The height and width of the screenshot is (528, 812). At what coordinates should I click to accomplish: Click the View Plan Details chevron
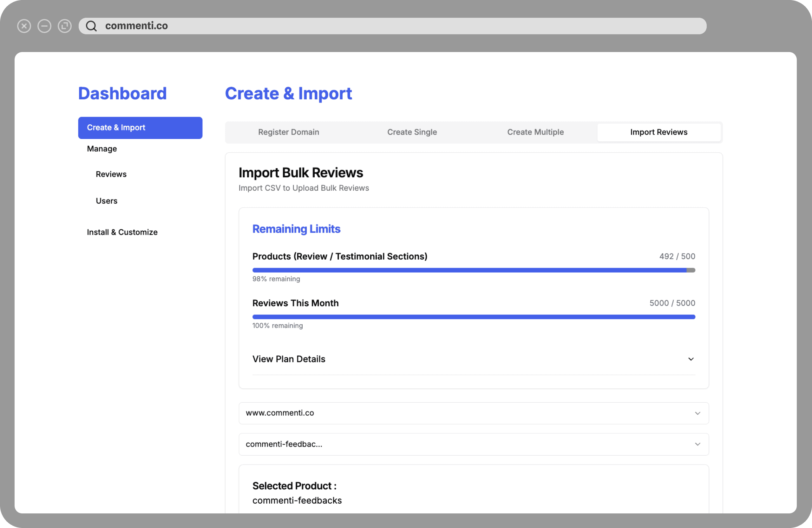tap(691, 359)
